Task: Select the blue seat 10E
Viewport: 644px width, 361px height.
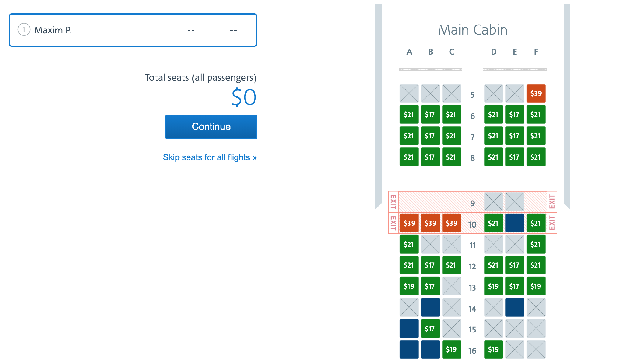Action: coord(515,223)
